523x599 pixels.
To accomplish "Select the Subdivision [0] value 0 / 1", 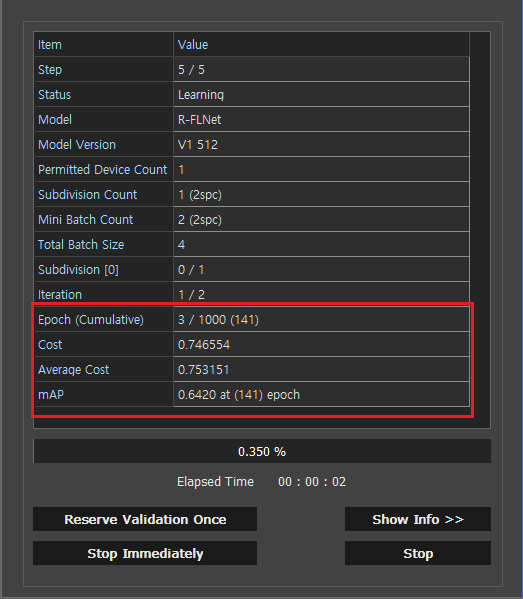I will (321, 270).
